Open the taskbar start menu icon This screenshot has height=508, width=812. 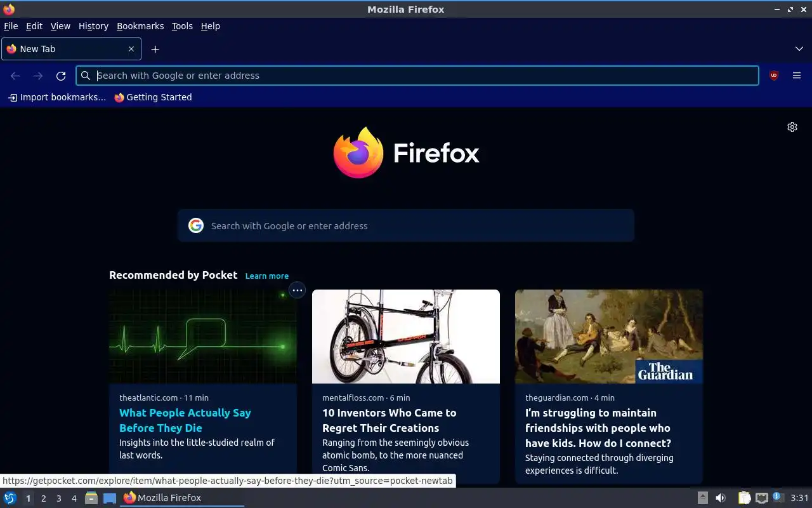click(x=10, y=498)
